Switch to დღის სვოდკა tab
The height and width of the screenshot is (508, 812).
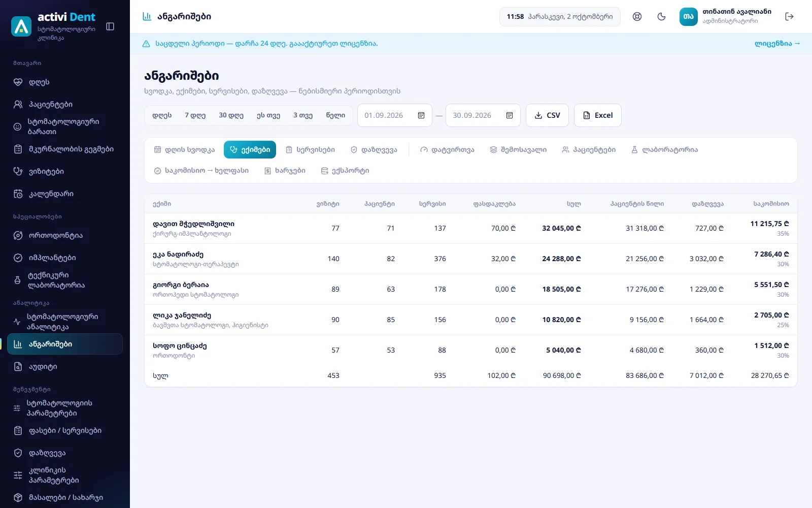[x=184, y=150]
